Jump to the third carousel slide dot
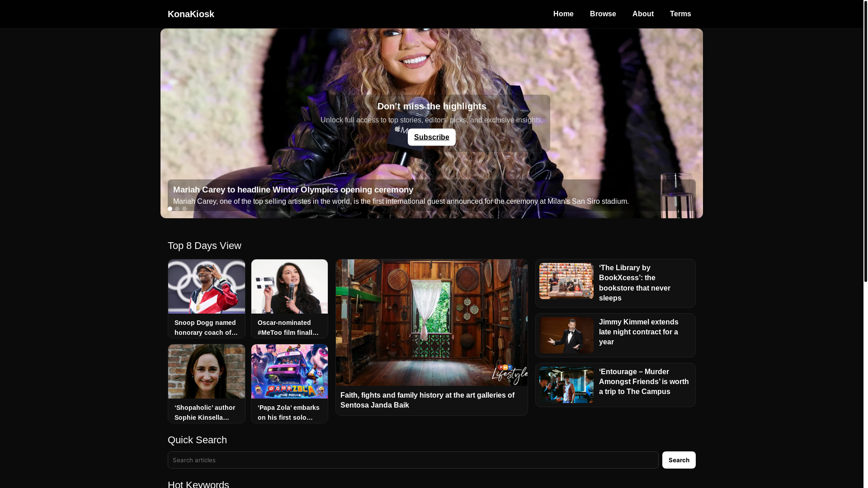Viewport: 868px width, 488px height. point(184,209)
